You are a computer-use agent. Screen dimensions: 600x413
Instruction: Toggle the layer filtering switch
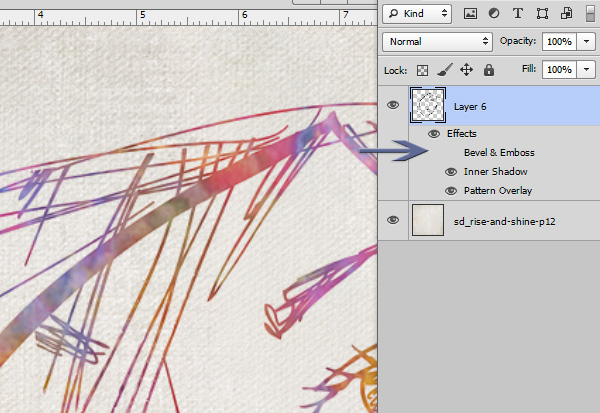click(590, 14)
